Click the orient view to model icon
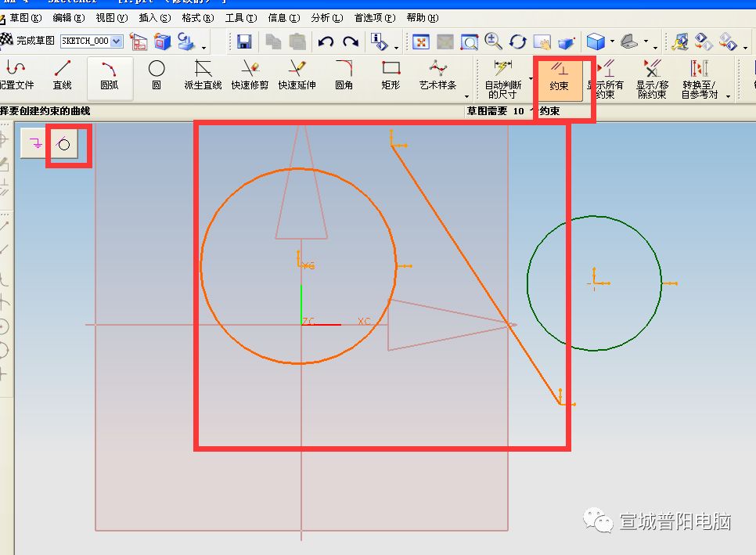This screenshot has width=756, height=555. pyautogui.click(x=163, y=41)
